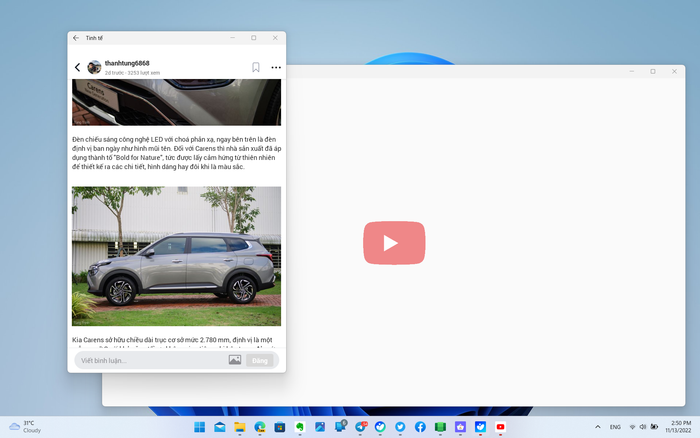Minimize the YouTube window
This screenshot has width=700, height=438.
pos(632,71)
